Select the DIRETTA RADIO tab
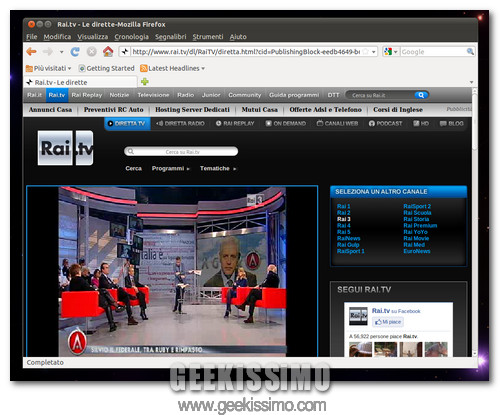 (x=180, y=123)
